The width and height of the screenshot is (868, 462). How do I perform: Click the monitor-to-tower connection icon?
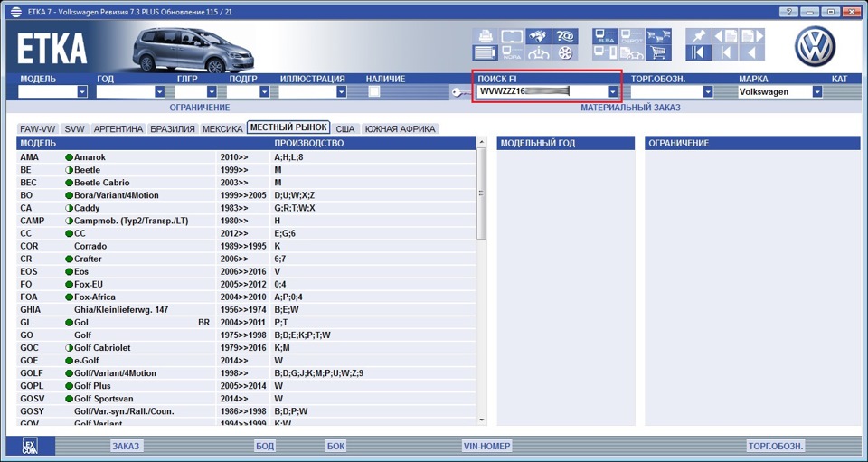(605, 53)
